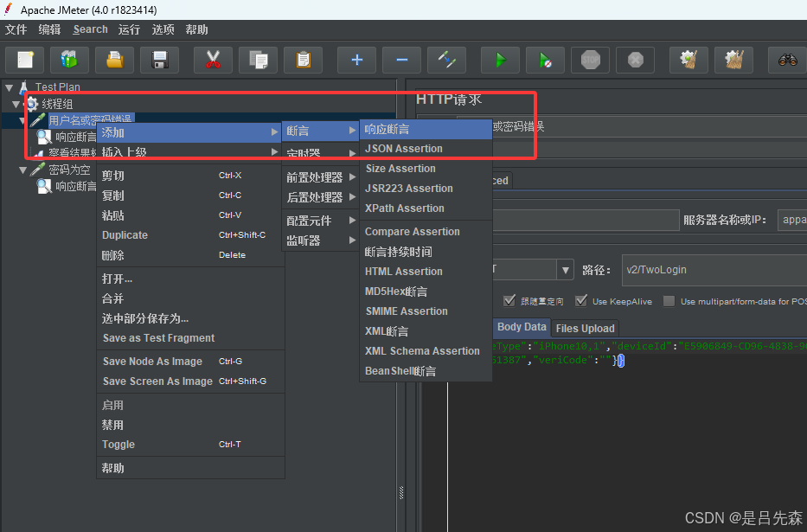Expand all nodes with plus icon
Image resolution: width=807 pixels, height=532 pixels.
356,60
